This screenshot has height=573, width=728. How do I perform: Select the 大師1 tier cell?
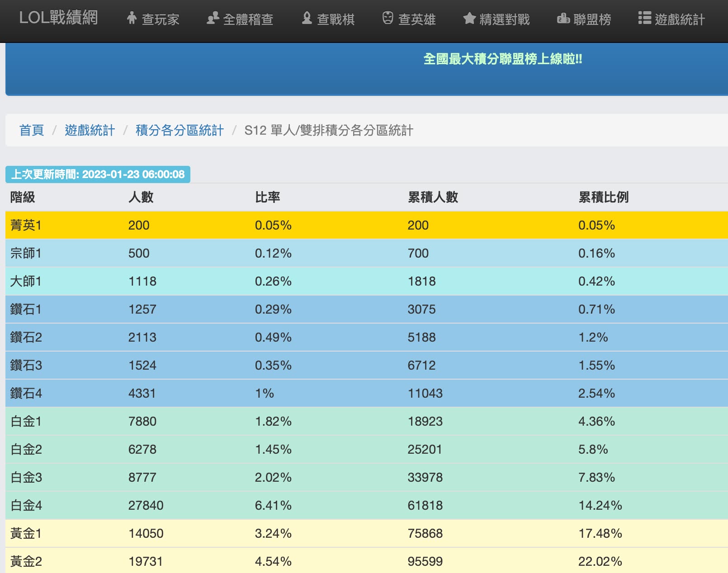click(x=26, y=281)
